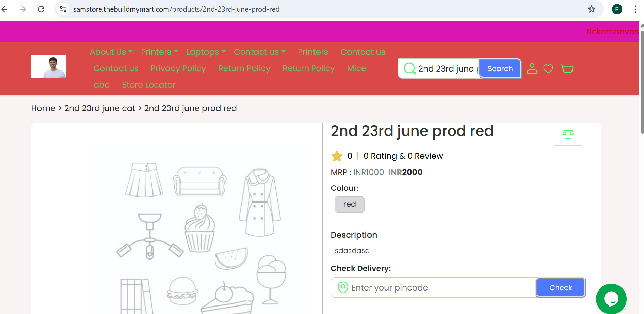
Task: Click the blue Search button
Action: 500,69
